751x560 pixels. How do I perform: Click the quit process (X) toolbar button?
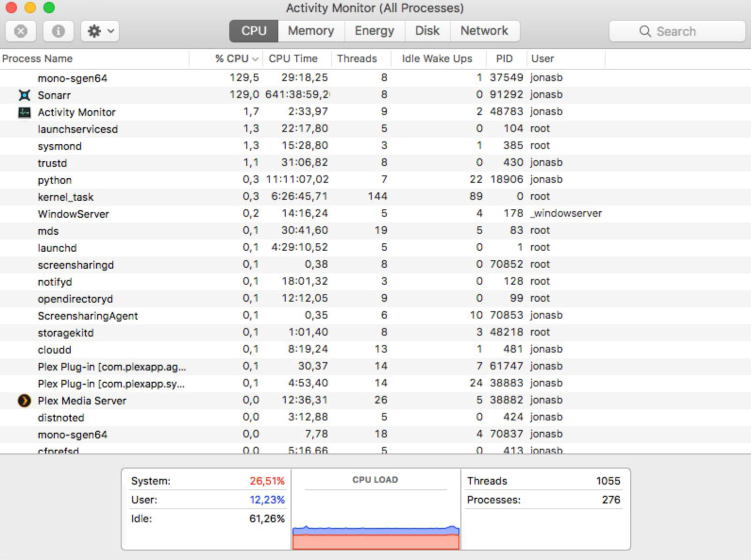tap(20, 31)
